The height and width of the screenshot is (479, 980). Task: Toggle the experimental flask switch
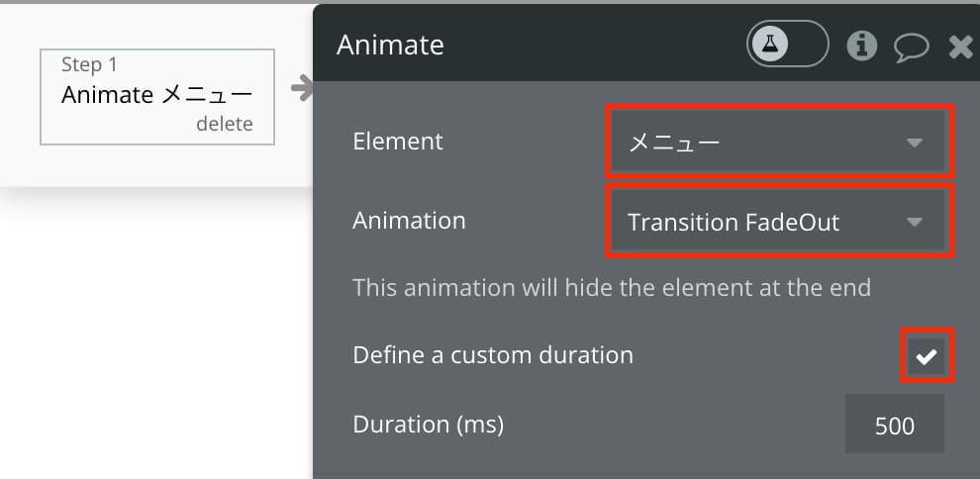click(x=788, y=44)
